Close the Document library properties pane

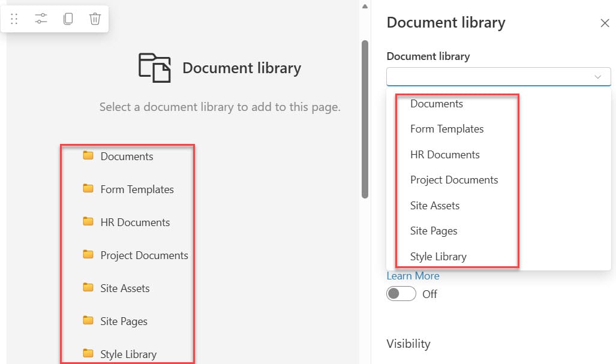[x=605, y=23]
